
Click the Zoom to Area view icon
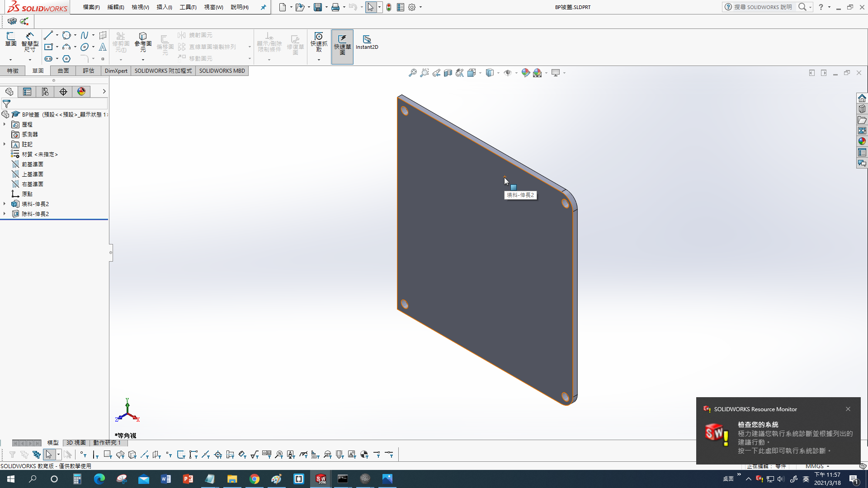coord(425,73)
